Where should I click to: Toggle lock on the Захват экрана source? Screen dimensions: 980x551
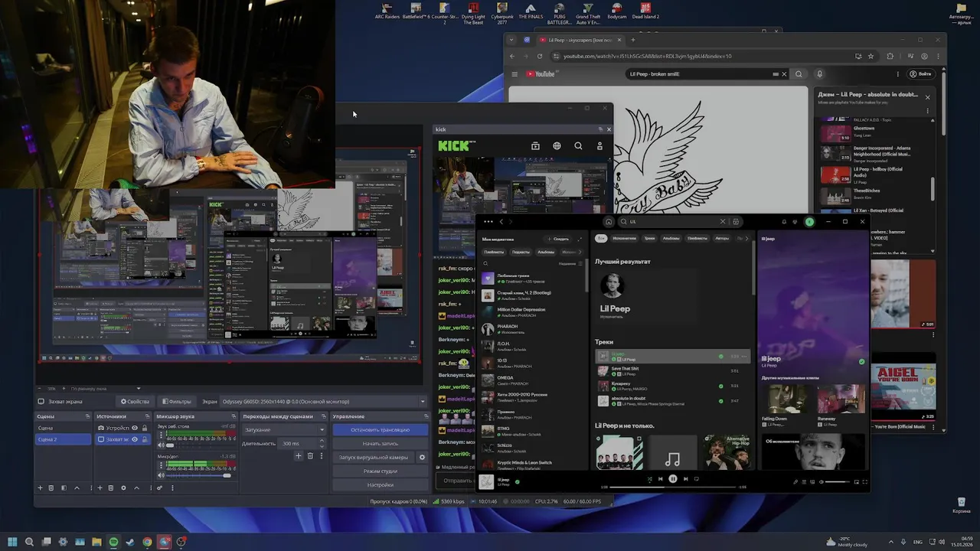[145, 439]
